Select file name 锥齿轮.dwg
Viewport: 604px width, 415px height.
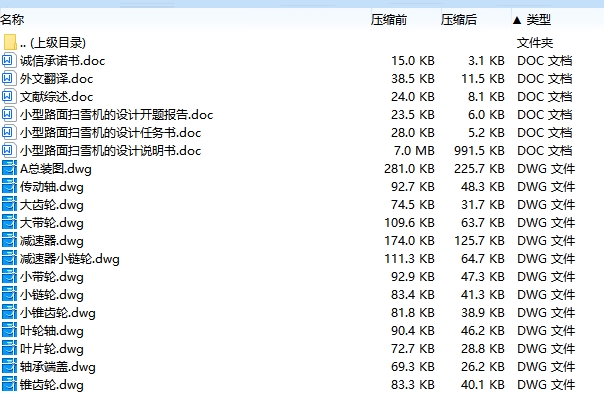[52, 384]
